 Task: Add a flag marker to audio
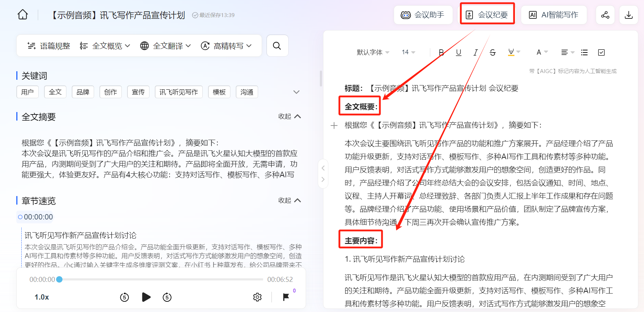point(286,297)
